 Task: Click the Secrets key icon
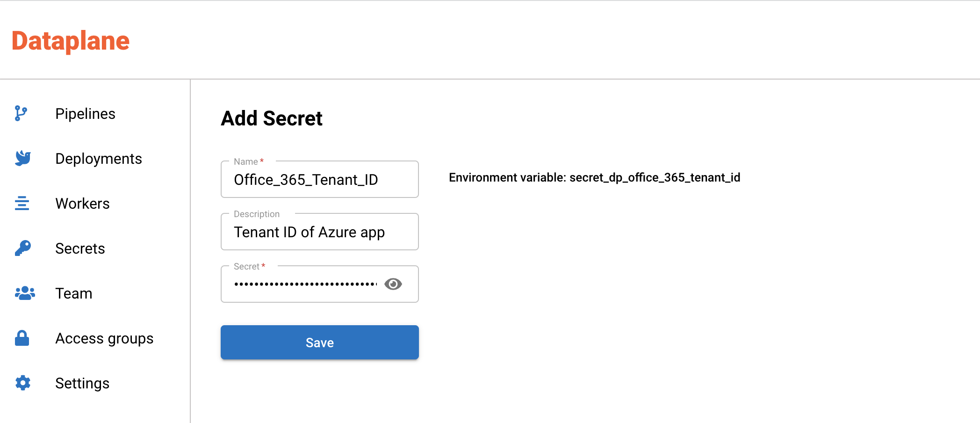coord(22,248)
